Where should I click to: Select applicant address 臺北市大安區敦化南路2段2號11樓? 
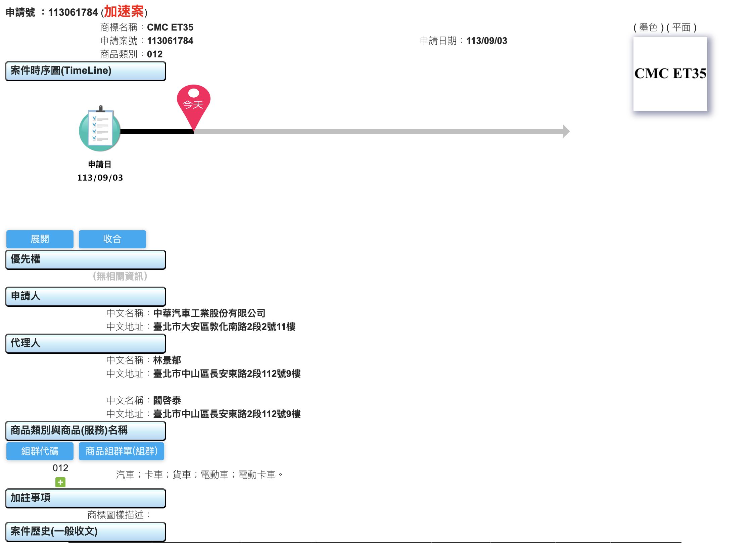[x=224, y=327]
